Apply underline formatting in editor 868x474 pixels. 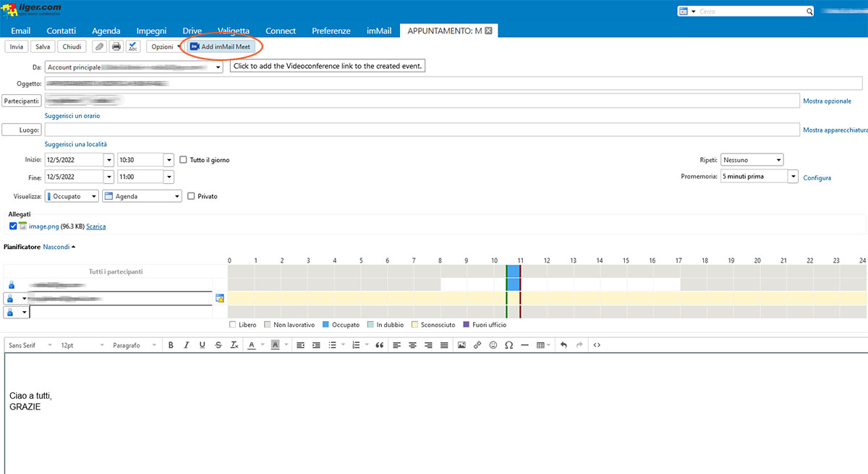(203, 345)
